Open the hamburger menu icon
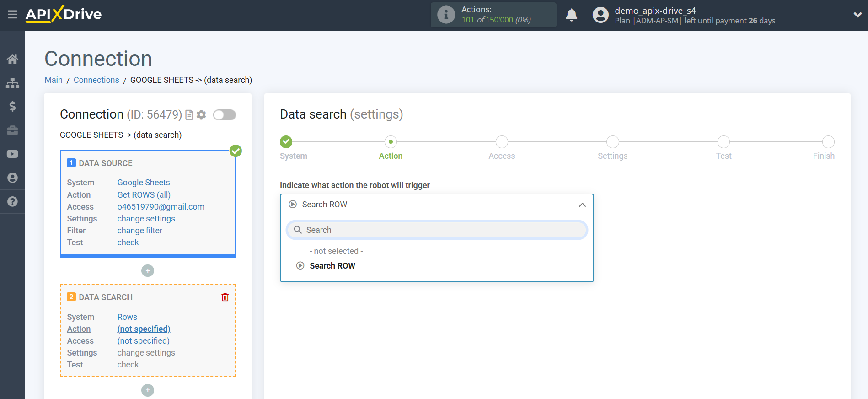Screen dimensions: 868x399 (12, 15)
